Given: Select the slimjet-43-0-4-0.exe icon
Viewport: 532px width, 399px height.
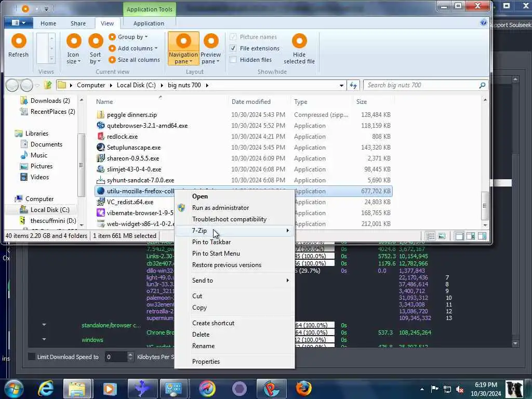Looking at the screenshot, I should tap(100, 169).
